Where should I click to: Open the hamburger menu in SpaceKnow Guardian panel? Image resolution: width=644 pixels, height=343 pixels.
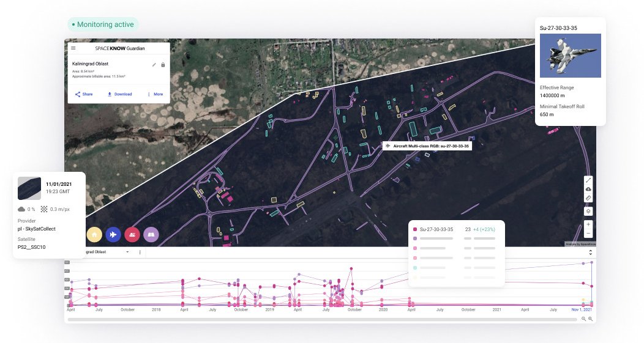pyautogui.click(x=73, y=48)
